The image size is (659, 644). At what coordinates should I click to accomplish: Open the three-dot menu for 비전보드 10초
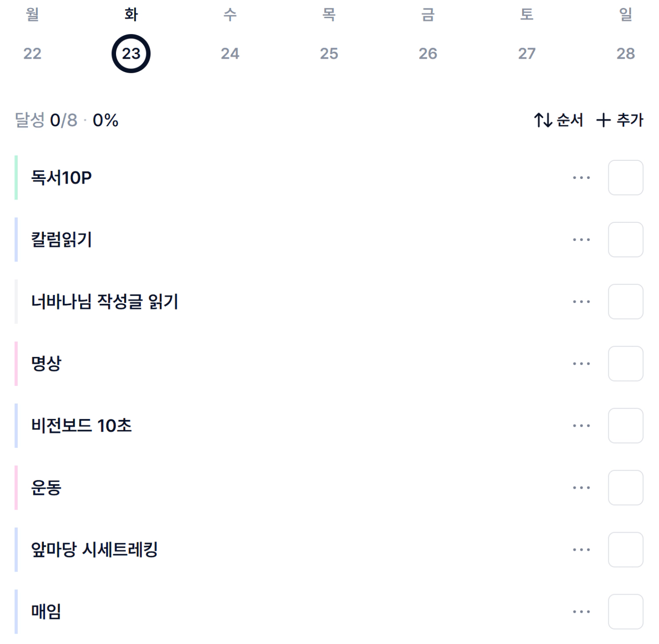tap(581, 425)
